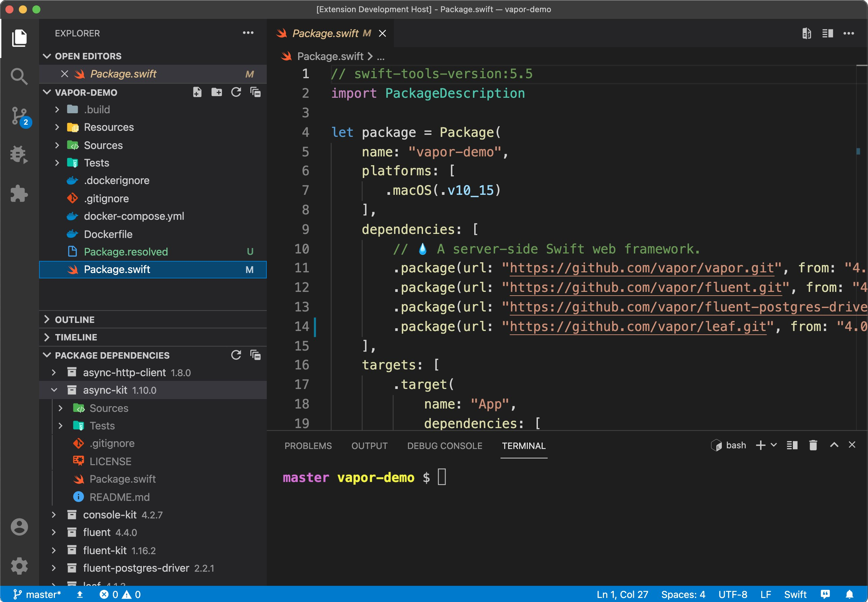Close the Package.swift editor tab
This screenshot has height=602, width=868.
[x=382, y=33]
